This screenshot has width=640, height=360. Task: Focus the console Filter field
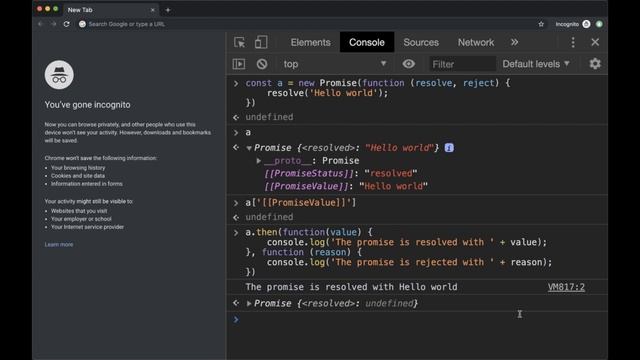[x=462, y=64]
